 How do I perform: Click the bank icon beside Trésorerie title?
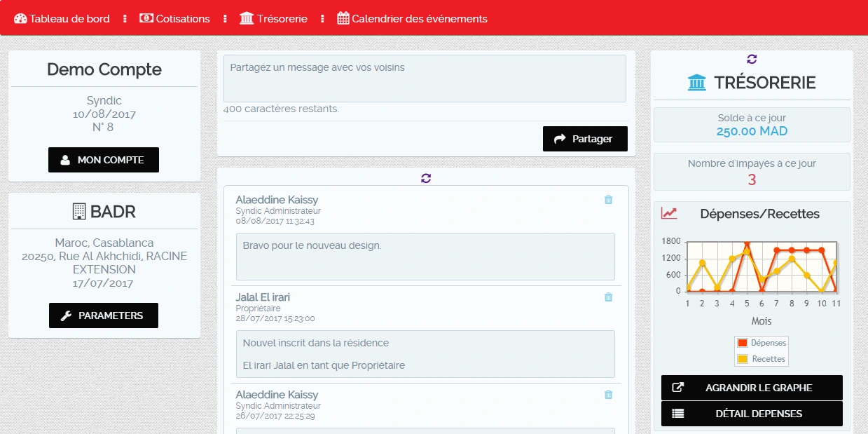click(697, 83)
